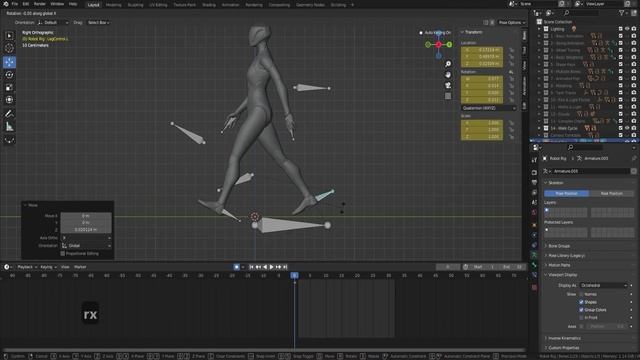Screen dimensions: 640x360
Task: Uncheck the Lighting collection exclude checkbox
Action: coord(620,29)
